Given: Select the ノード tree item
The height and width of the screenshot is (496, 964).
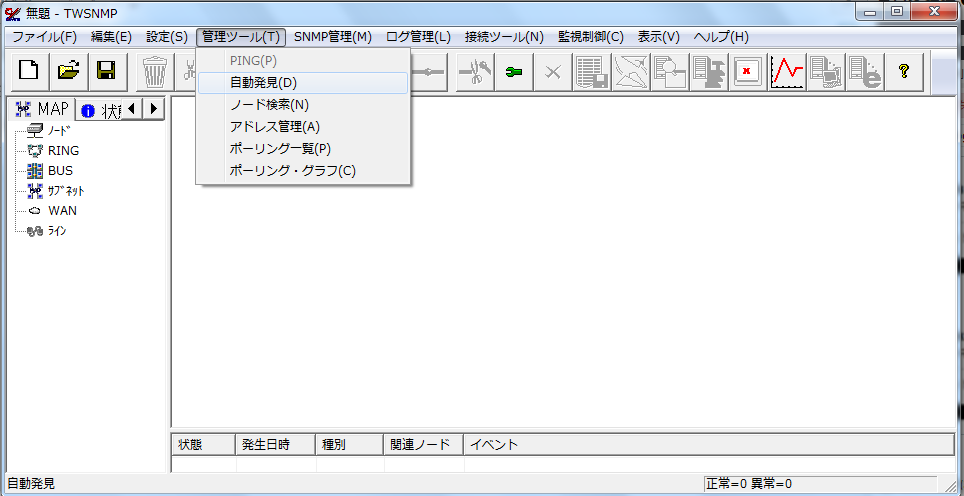Looking at the screenshot, I should [x=50, y=130].
